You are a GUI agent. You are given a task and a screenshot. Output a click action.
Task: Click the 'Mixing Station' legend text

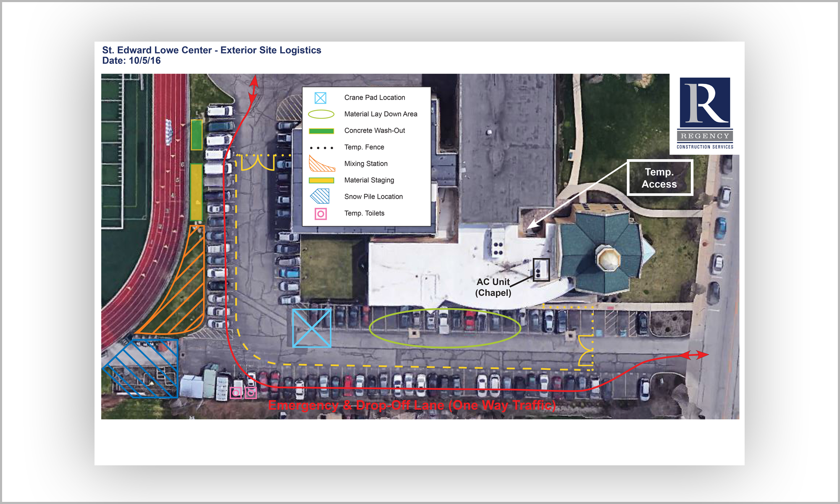[366, 163]
